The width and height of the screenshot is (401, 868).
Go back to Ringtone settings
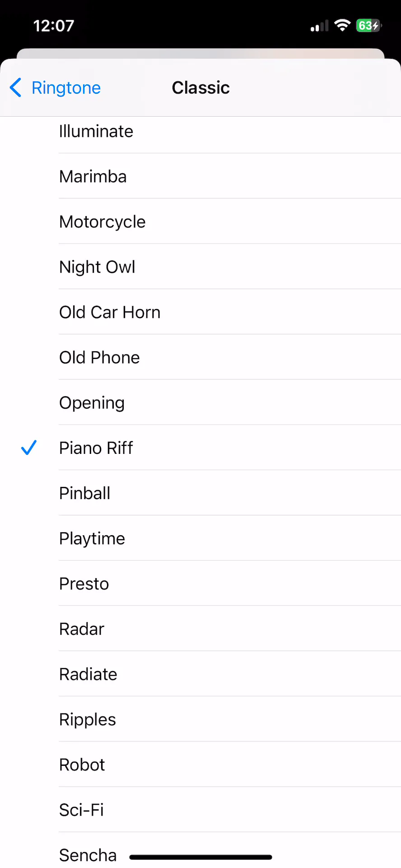(66, 88)
